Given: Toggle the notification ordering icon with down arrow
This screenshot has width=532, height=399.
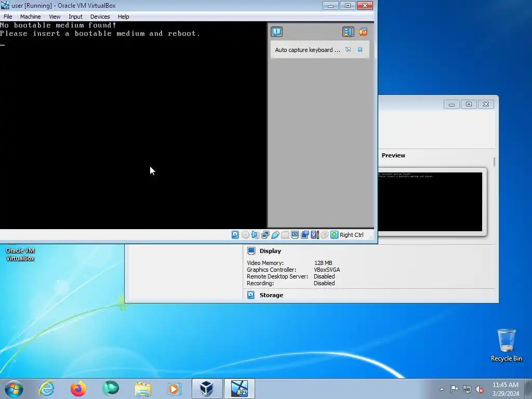Looking at the screenshot, I should (348, 32).
